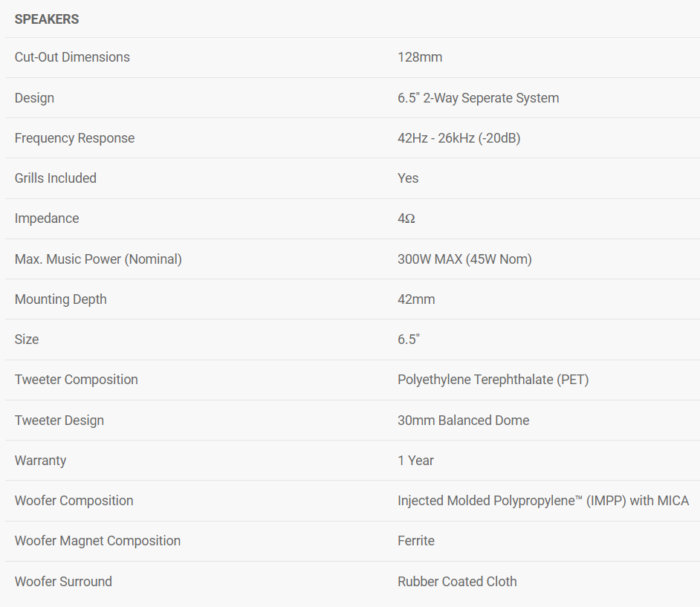Click the 4Ω impedance value
This screenshot has width=700, height=607.
click(406, 218)
